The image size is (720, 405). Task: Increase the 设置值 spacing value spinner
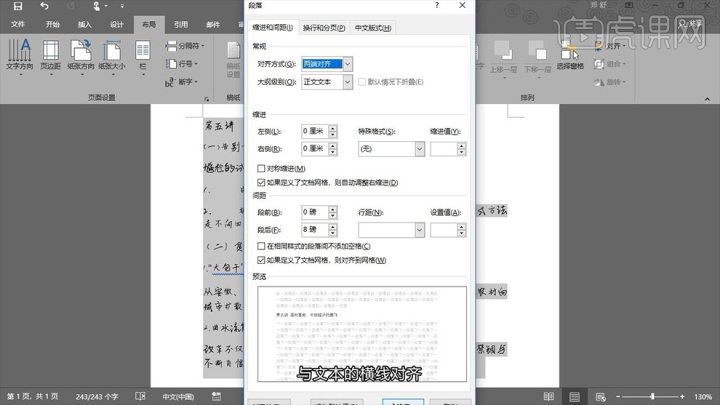[x=461, y=227]
